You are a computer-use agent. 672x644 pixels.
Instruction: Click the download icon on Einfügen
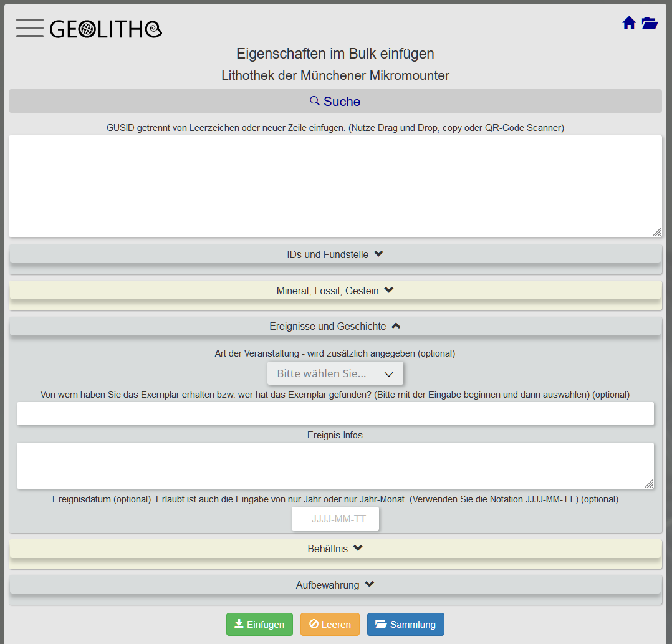pyautogui.click(x=239, y=624)
